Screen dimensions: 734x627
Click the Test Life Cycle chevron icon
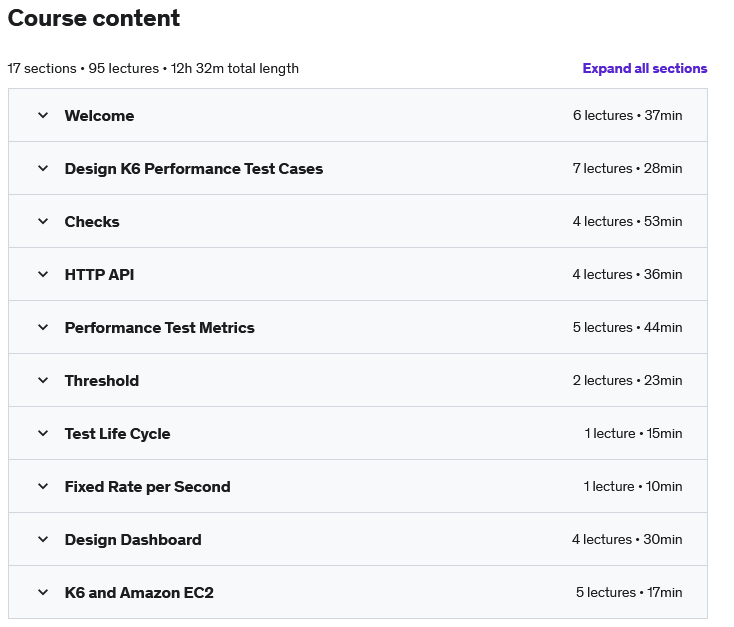click(43, 433)
